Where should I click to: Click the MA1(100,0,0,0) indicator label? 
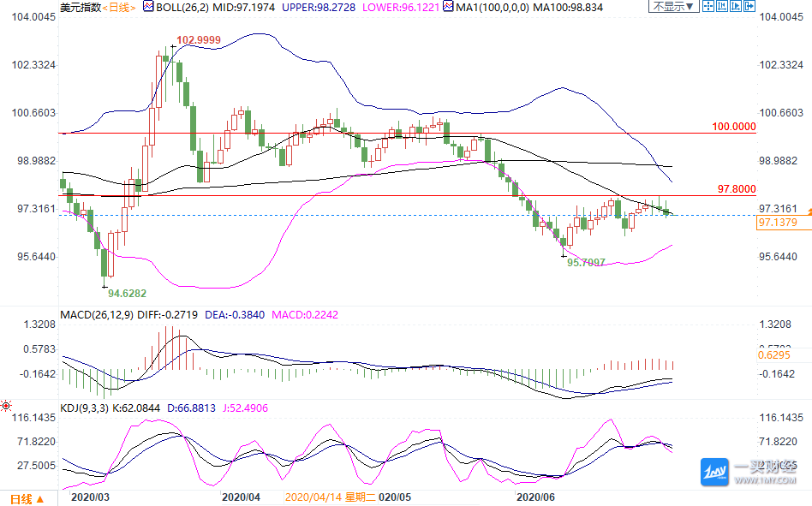tap(493, 7)
